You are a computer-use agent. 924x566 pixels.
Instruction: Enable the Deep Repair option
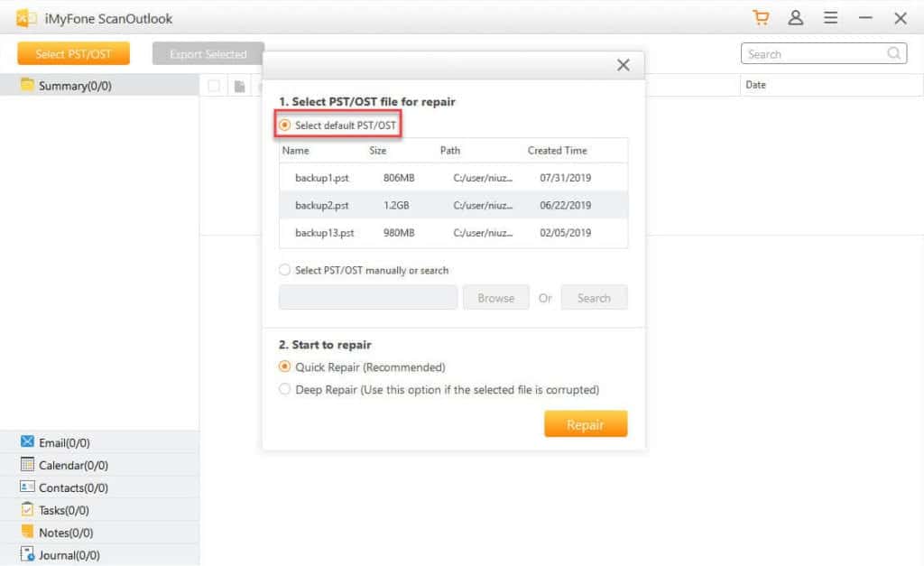pyautogui.click(x=285, y=390)
